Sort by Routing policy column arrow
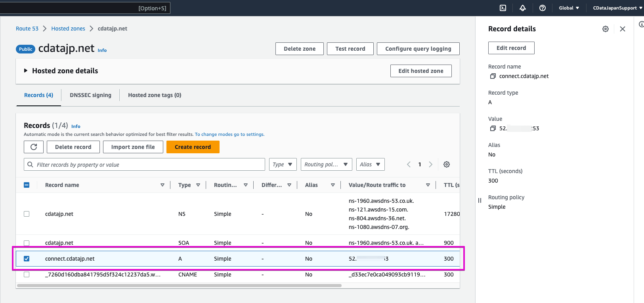 click(x=246, y=185)
